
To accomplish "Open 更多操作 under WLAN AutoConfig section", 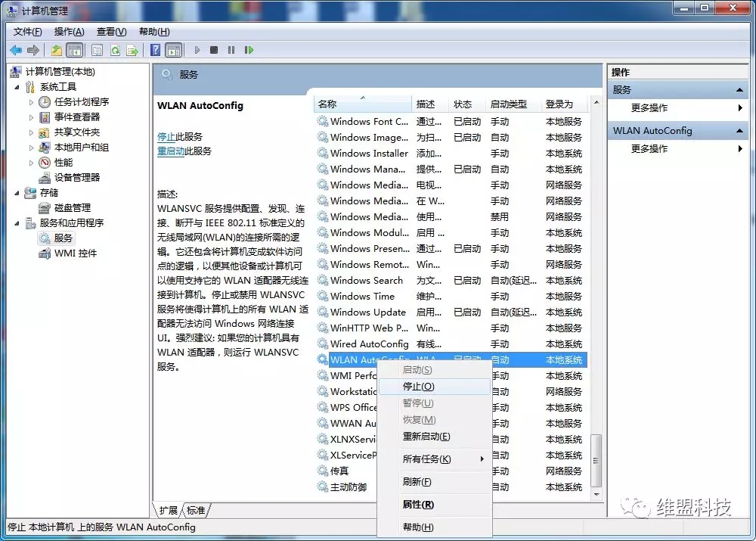I will (679, 149).
